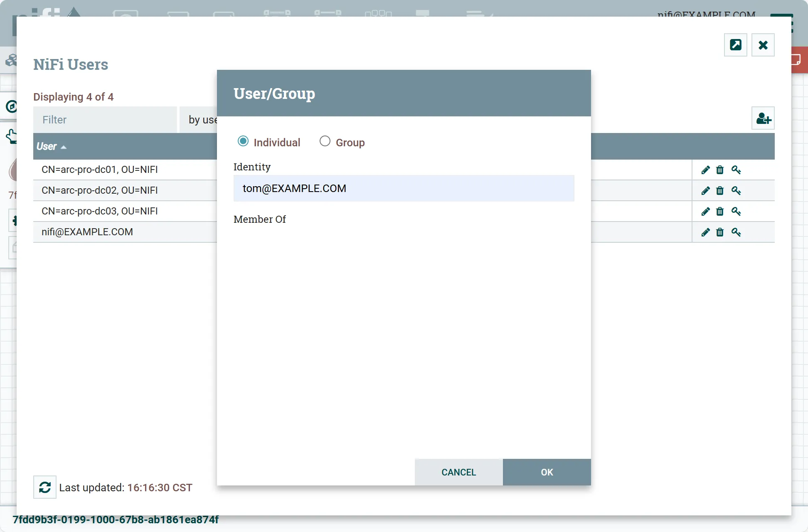
Task: Delete user CN=arc-pro-dc02 with trash icon
Action: [x=720, y=191]
